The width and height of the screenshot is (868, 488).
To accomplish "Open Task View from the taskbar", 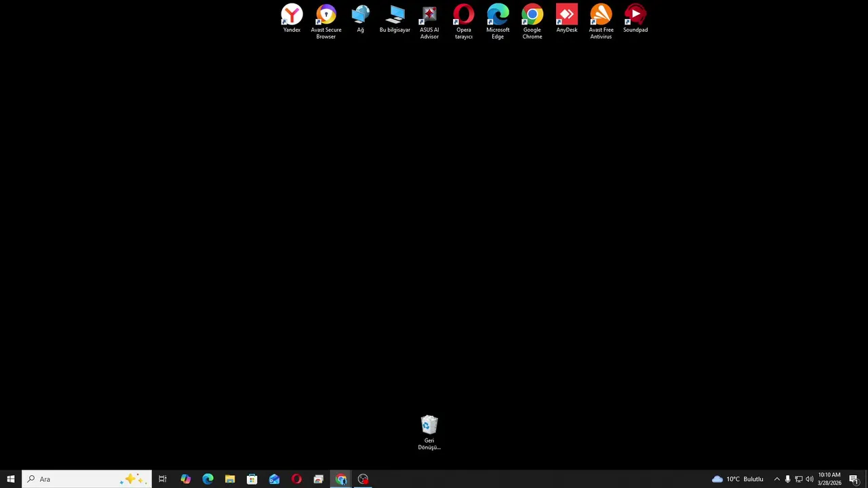I will (x=163, y=479).
